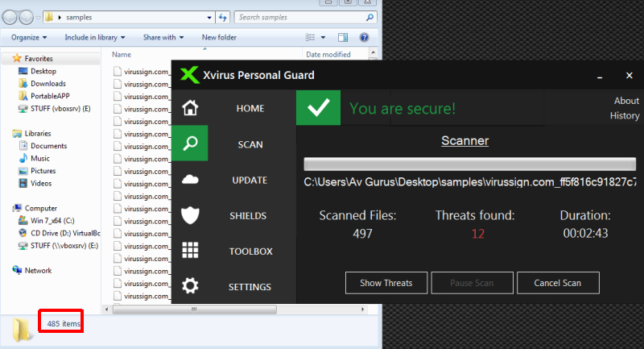Open the About link in Xvirus
The width and height of the screenshot is (644, 349).
[x=626, y=101]
